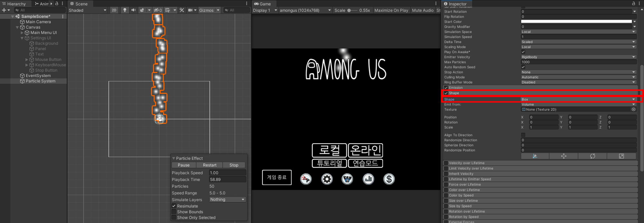This screenshot has width=644, height=223.
Task: Click the megaphone icon in Game view
Action: pos(306,179)
